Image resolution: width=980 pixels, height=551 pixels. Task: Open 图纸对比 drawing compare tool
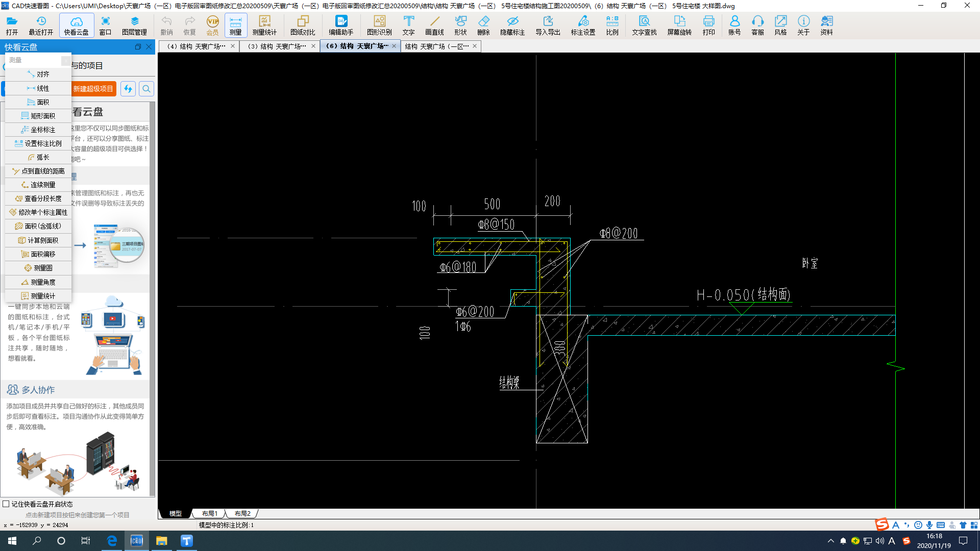point(303,25)
